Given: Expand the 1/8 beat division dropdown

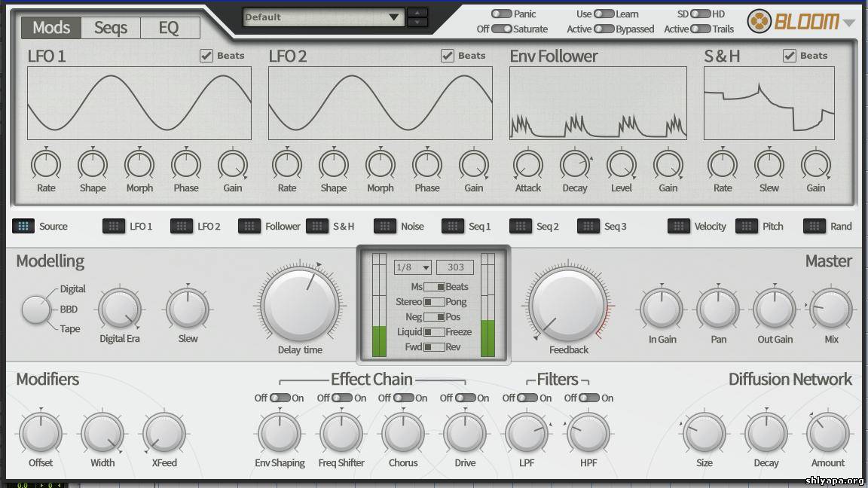Looking at the screenshot, I should coord(412,267).
